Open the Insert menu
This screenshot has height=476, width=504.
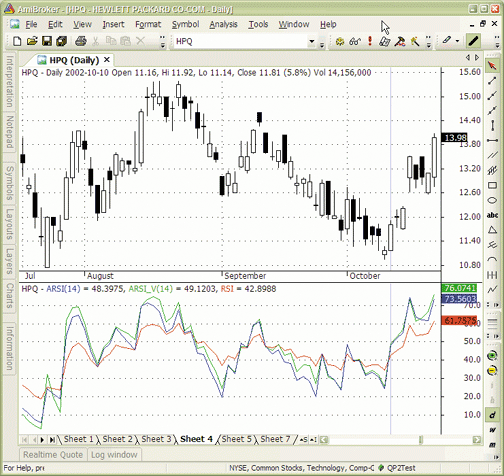tap(113, 24)
